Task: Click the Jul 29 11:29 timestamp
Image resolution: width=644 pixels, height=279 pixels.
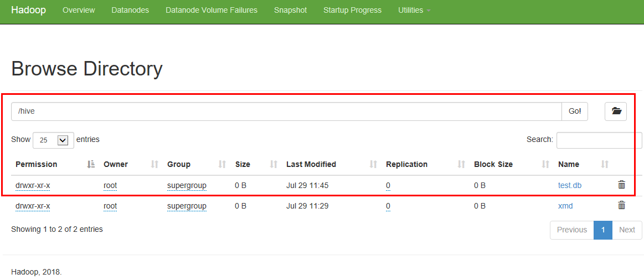Action: (x=307, y=206)
